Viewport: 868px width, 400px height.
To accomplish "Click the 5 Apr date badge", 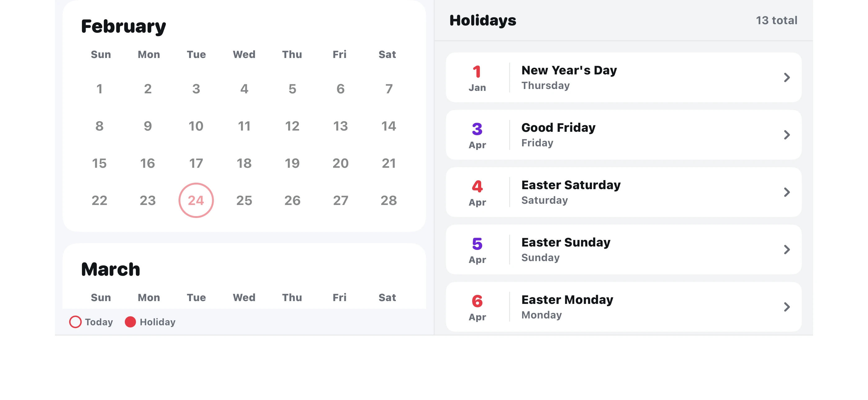I will [477, 250].
